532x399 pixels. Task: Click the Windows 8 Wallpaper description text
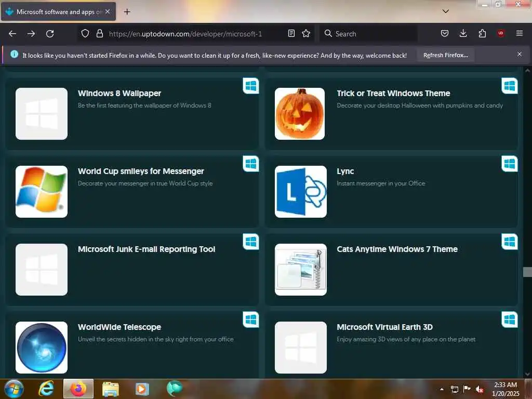tap(144, 105)
